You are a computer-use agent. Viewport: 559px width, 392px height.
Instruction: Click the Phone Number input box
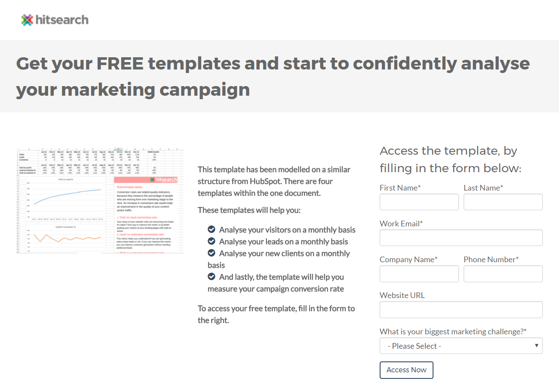(x=503, y=274)
